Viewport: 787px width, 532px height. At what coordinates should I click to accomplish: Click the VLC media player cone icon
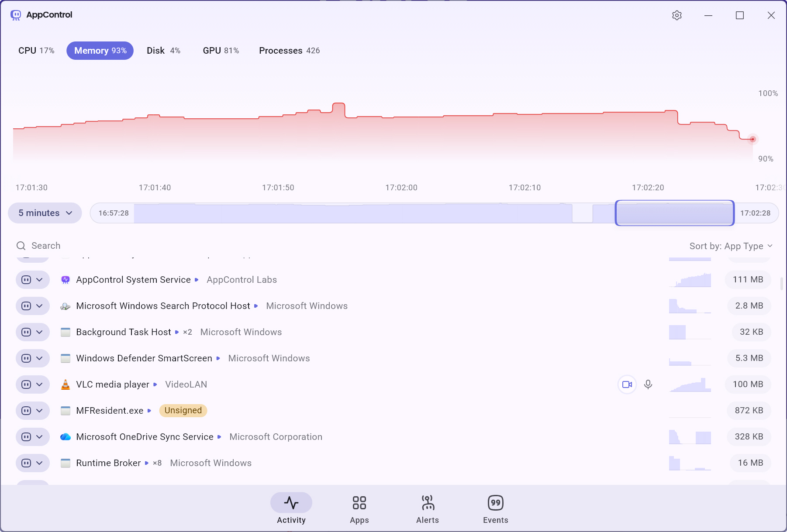(x=66, y=384)
